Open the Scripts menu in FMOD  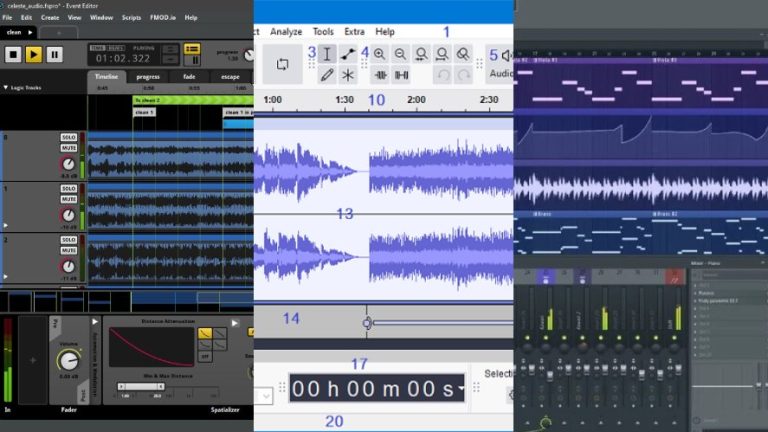tap(131, 18)
